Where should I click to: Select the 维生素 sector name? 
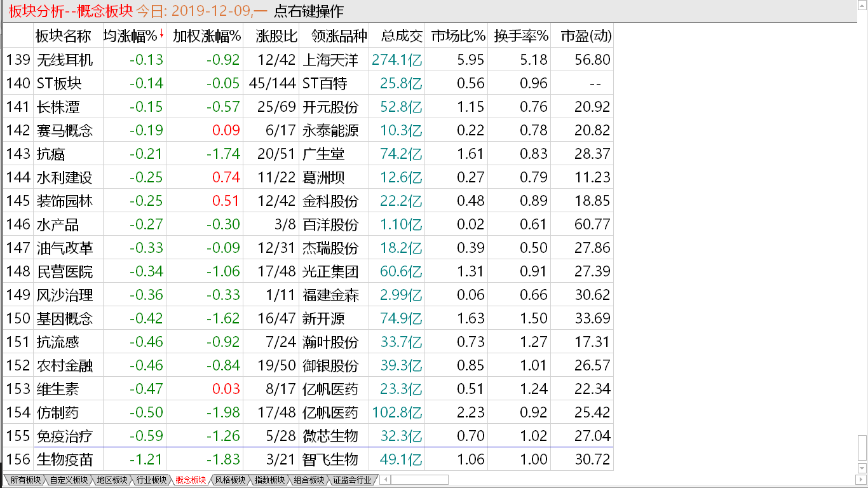(x=58, y=389)
